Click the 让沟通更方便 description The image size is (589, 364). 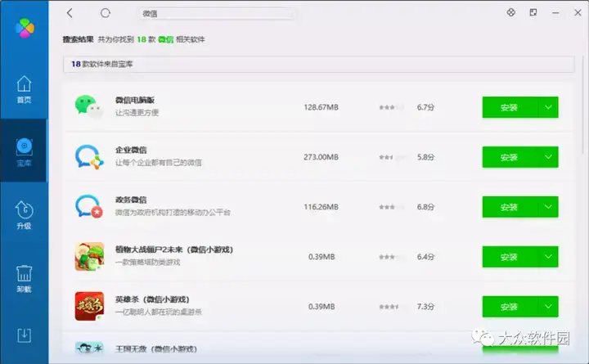(x=137, y=113)
